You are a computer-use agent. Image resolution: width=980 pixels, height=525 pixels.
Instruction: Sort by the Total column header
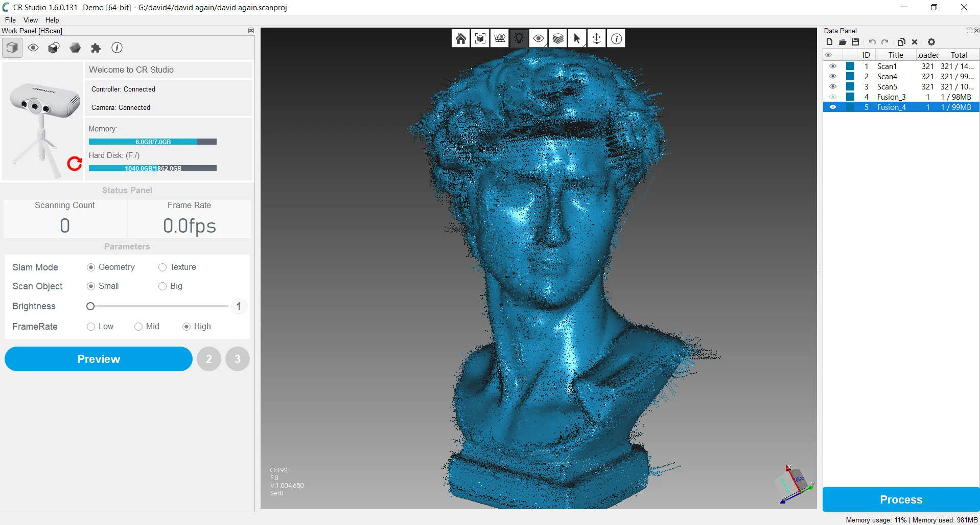coord(959,55)
